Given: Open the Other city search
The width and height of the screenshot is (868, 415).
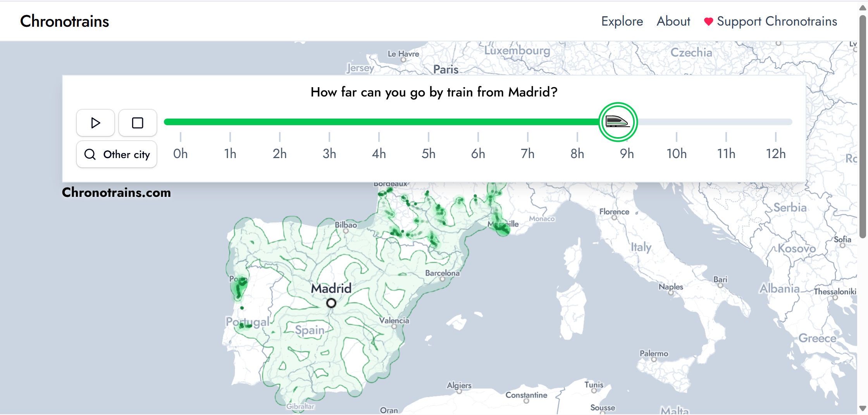Looking at the screenshot, I should pos(117,154).
